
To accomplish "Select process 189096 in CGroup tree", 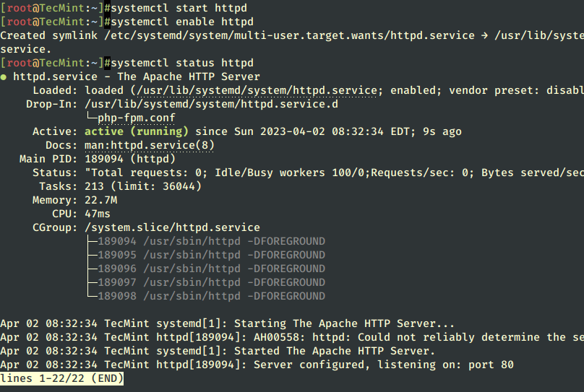I will 212,269.
